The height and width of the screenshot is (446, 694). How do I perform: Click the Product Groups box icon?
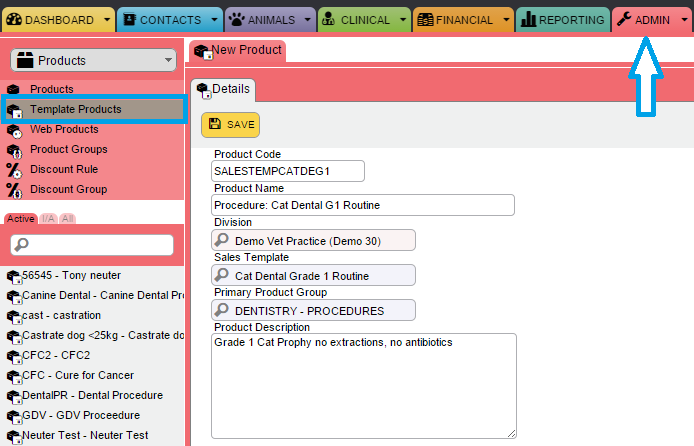click(14, 151)
